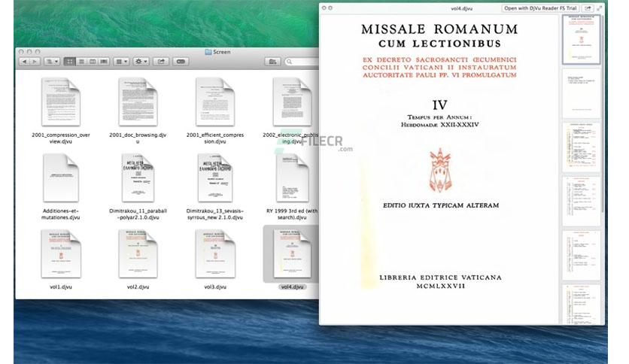Click the Quick Look preview share icon
629x364 pixels.
coord(588,8)
